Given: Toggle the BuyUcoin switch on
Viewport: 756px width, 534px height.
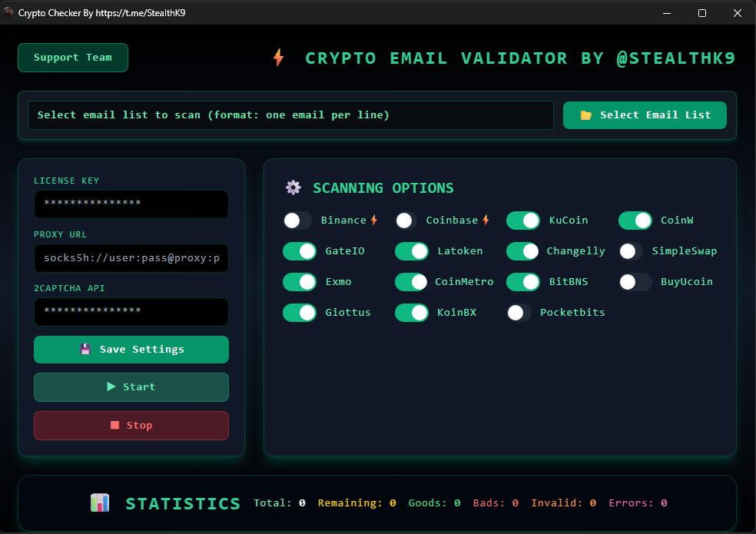Looking at the screenshot, I should [x=635, y=282].
